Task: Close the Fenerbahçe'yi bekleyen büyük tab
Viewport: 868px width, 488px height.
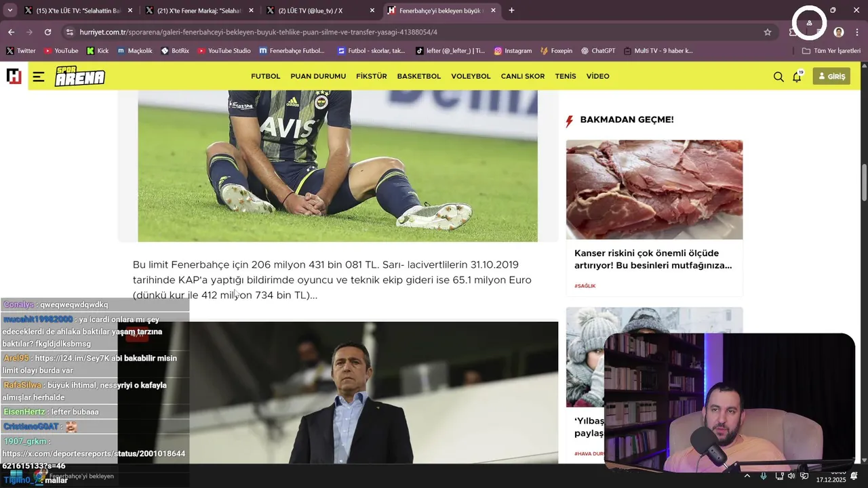Action: (493, 11)
